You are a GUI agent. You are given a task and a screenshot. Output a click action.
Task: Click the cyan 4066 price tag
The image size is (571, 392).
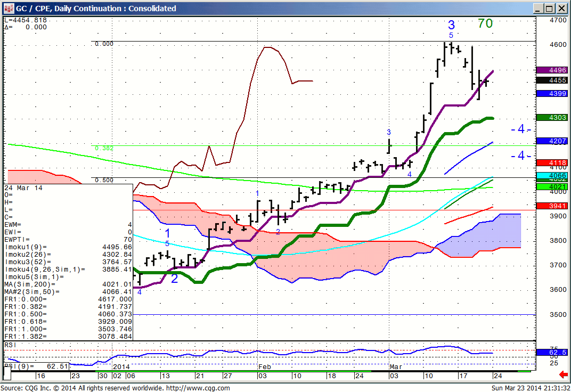pos(552,175)
